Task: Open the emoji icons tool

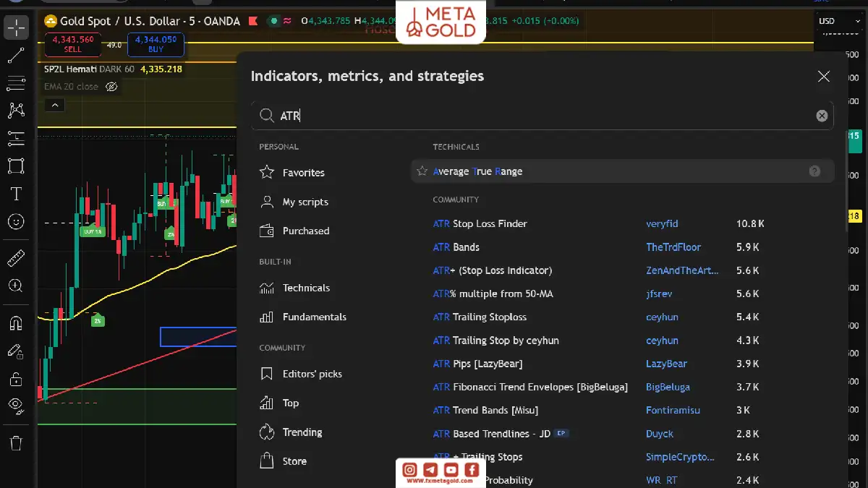Action: coord(16,221)
